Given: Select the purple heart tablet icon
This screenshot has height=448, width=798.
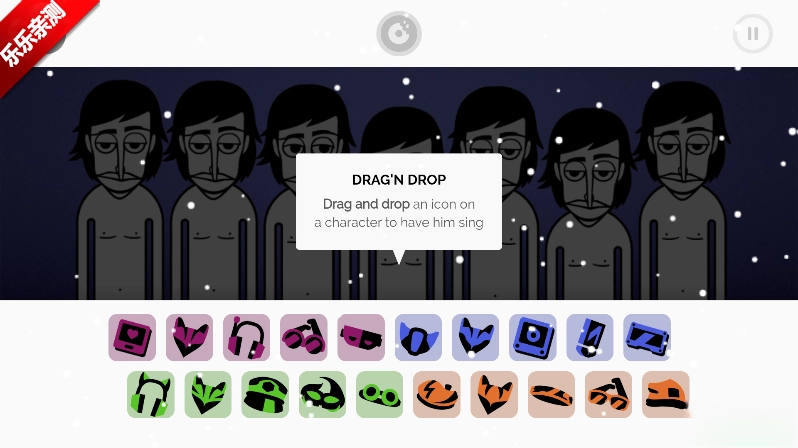Looking at the screenshot, I should [x=132, y=338].
